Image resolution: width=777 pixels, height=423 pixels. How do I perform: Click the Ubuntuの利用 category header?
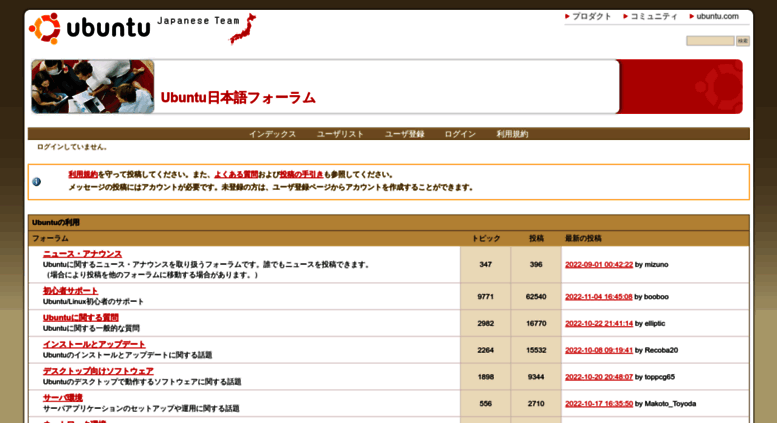[56, 222]
